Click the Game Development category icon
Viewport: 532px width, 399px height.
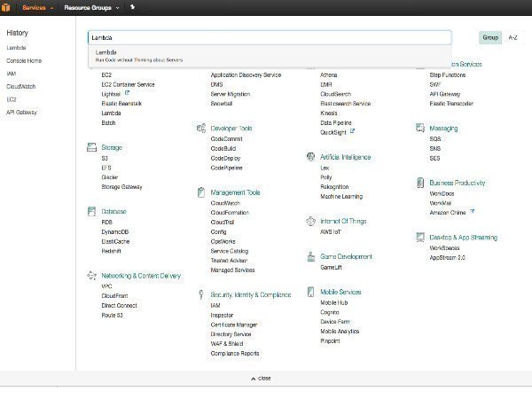click(x=311, y=256)
